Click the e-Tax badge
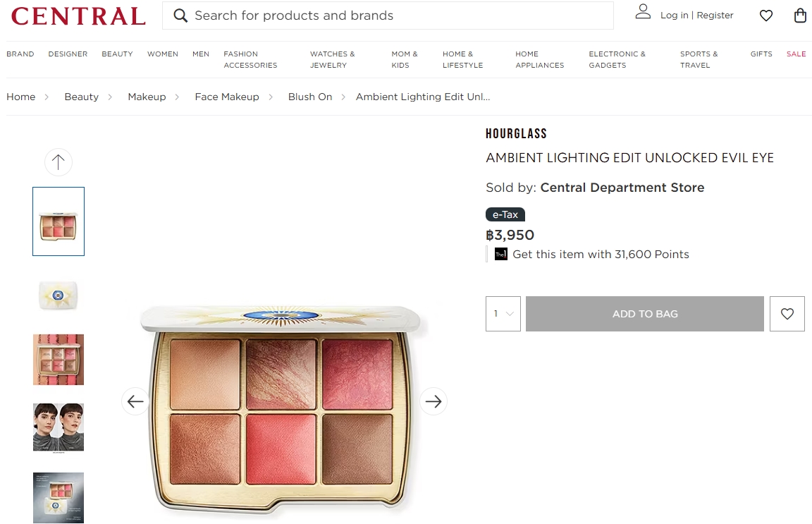812x524 pixels. pos(505,214)
